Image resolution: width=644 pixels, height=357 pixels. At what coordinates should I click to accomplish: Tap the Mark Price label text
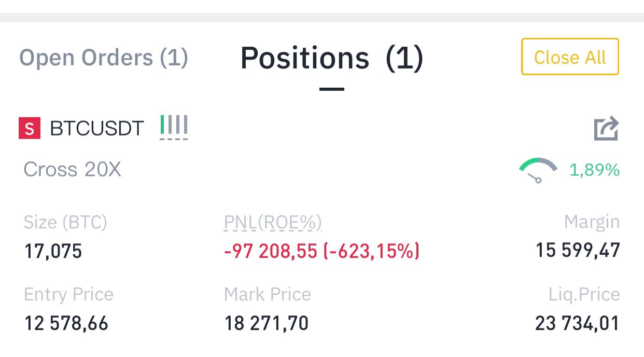point(268,295)
